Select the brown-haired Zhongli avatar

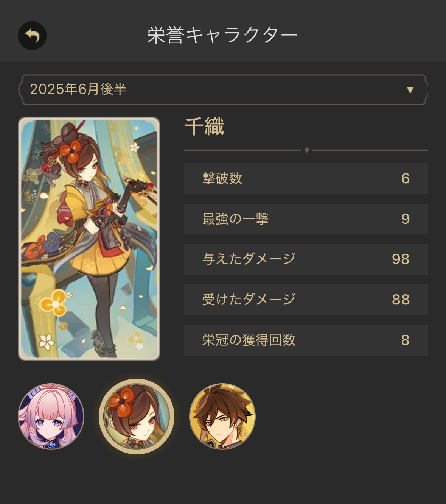coord(222,417)
